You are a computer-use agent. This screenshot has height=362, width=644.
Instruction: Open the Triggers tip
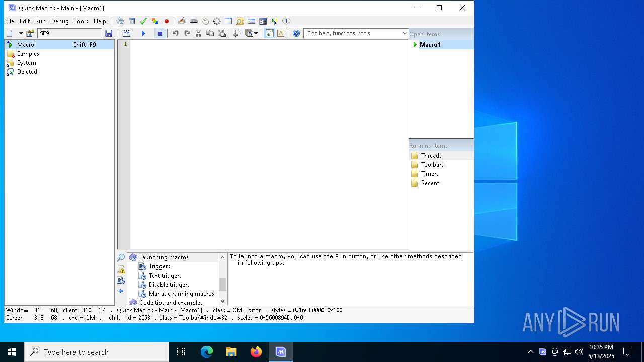click(159, 266)
